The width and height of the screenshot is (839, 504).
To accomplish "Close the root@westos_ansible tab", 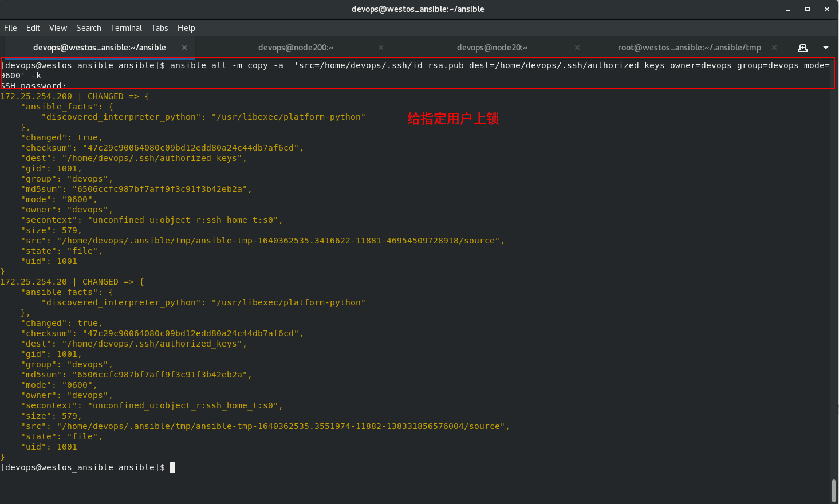I will (774, 48).
